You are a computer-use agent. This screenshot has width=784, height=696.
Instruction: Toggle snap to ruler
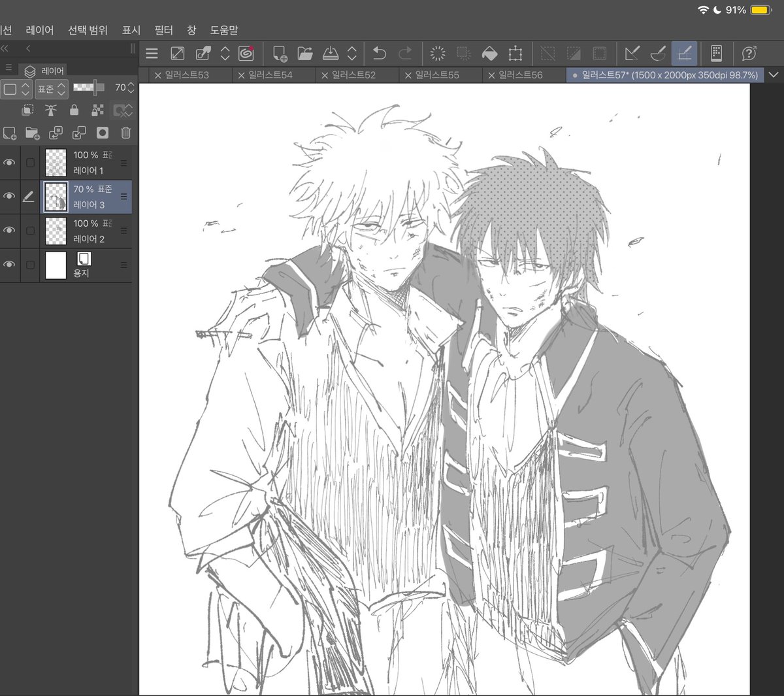pos(632,54)
